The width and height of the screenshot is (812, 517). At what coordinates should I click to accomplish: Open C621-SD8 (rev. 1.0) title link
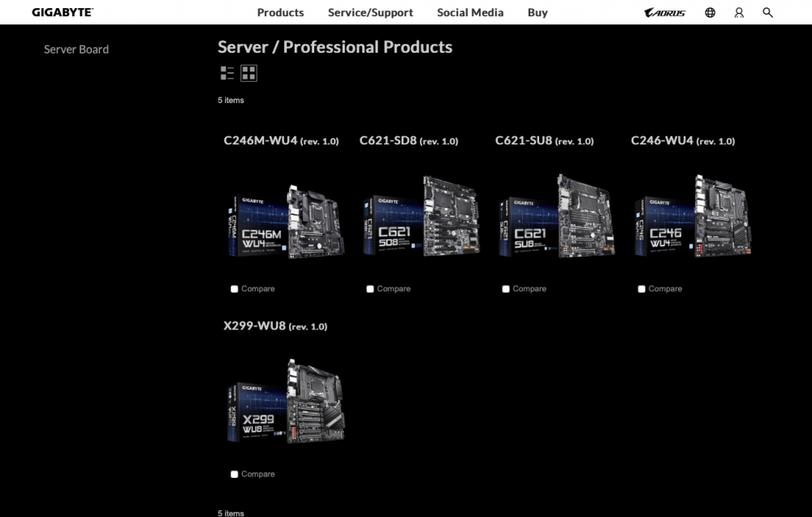click(408, 140)
